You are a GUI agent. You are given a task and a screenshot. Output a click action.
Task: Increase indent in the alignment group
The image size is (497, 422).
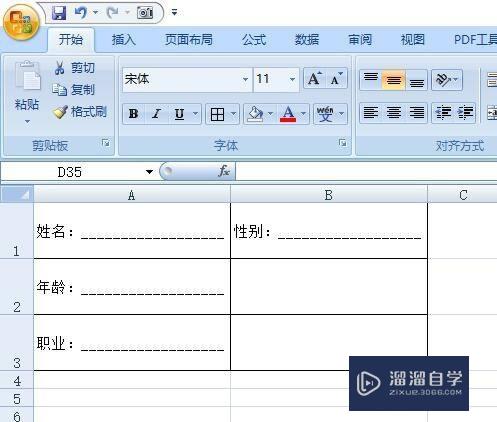click(465, 113)
